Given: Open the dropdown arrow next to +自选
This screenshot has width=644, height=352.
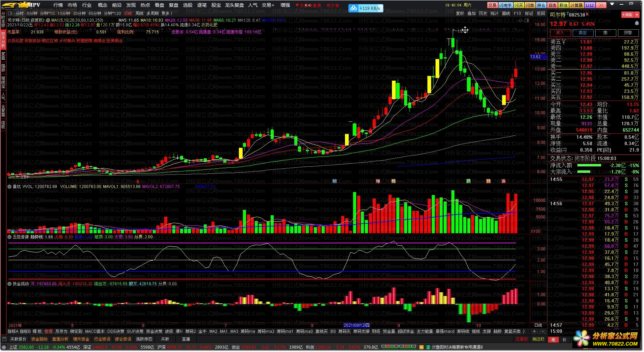Looking at the screenshot, I should point(637,15).
